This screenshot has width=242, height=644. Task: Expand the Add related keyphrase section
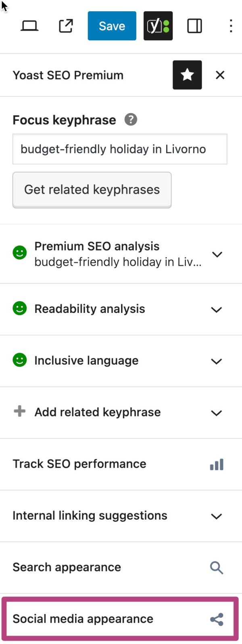(x=216, y=413)
